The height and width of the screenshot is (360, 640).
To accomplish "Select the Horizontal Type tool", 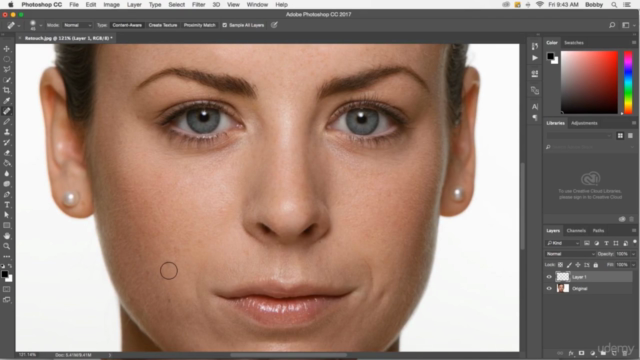I will click(7, 205).
